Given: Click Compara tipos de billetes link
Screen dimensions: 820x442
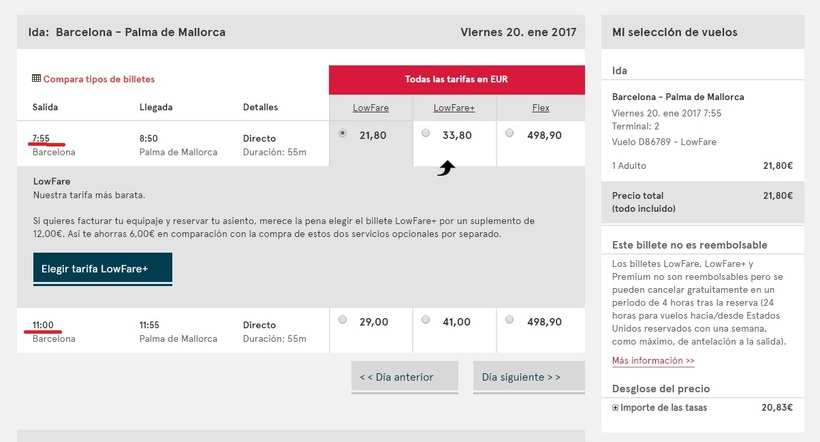Looking at the screenshot, I should coord(99,79).
